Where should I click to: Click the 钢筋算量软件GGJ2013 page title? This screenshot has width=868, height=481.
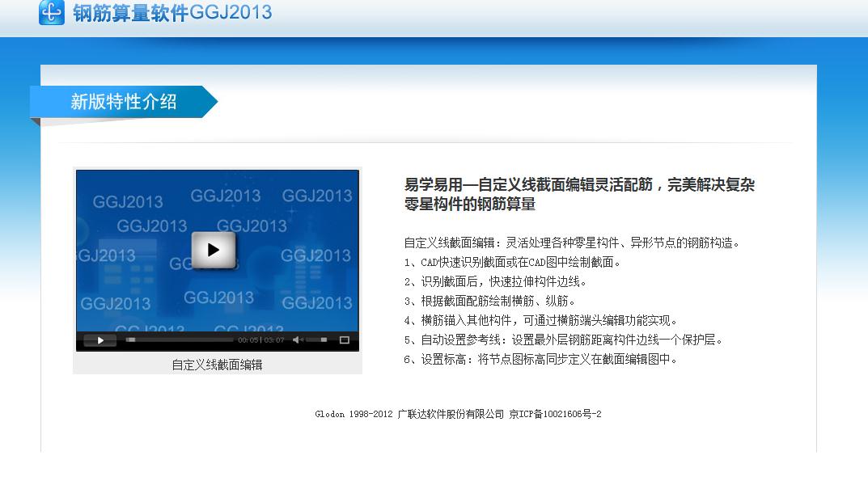point(172,13)
